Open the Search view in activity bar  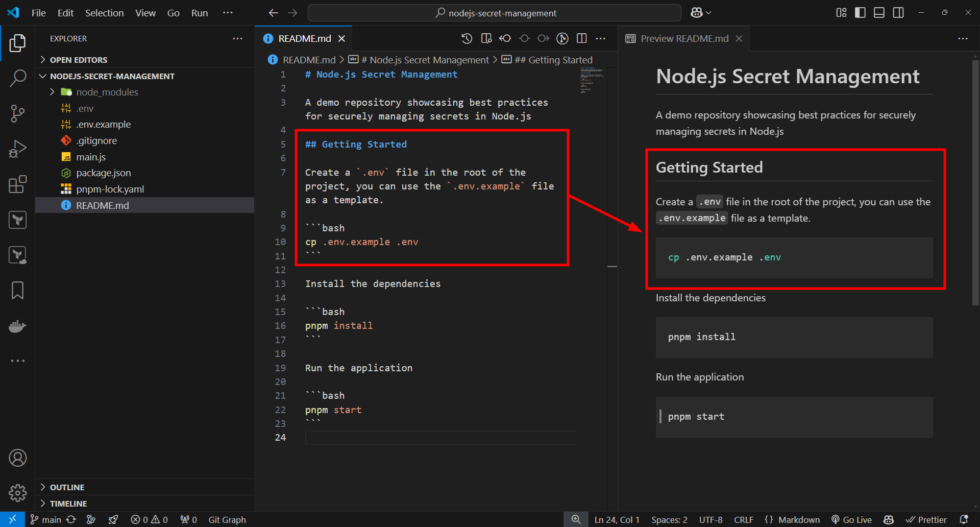tap(18, 78)
